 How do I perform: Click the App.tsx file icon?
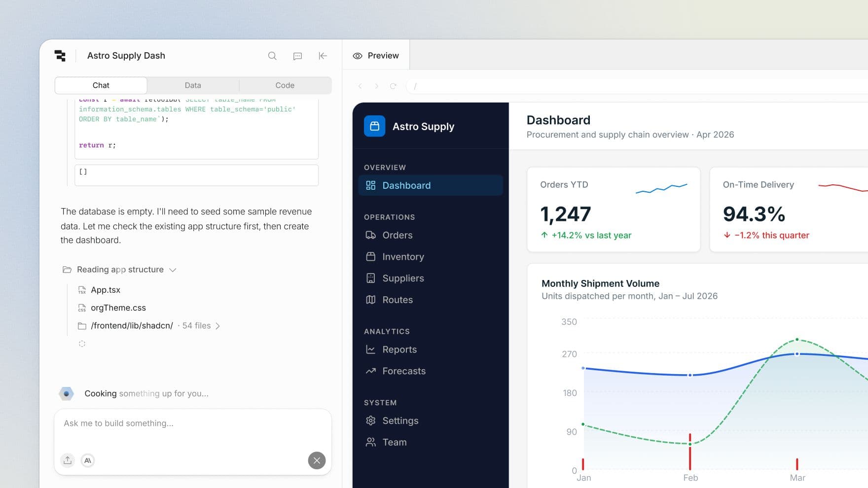click(x=82, y=290)
